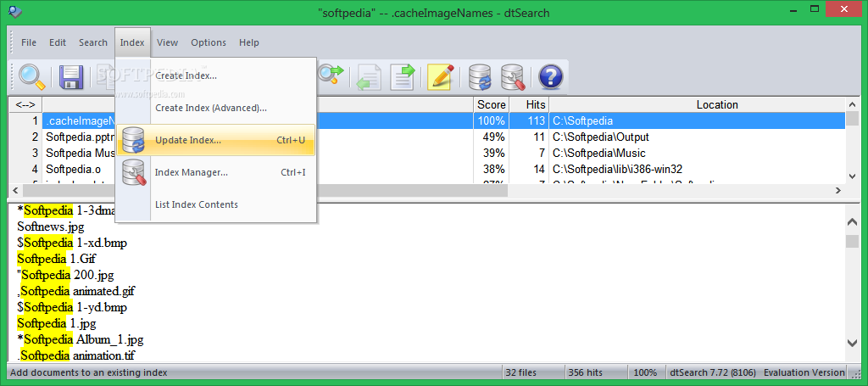
Task: Click '100%' status bar entry
Action: pos(645,372)
